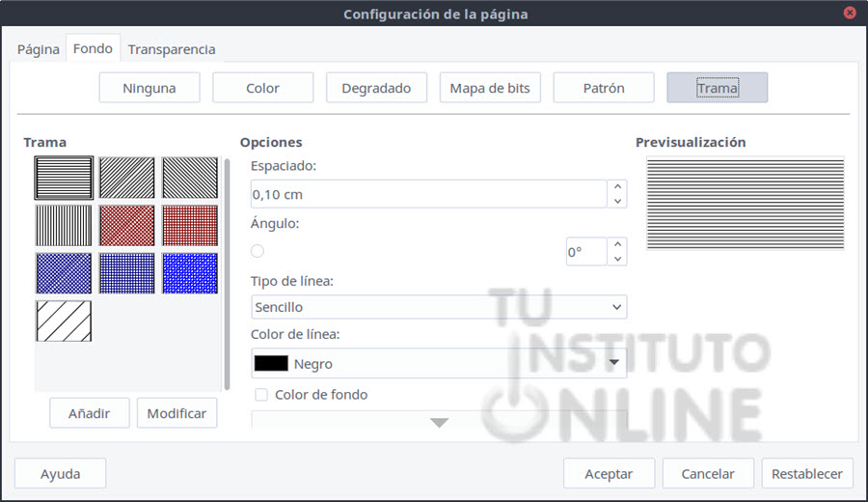Select the dark blue diagonal crossed hatch

click(x=64, y=273)
